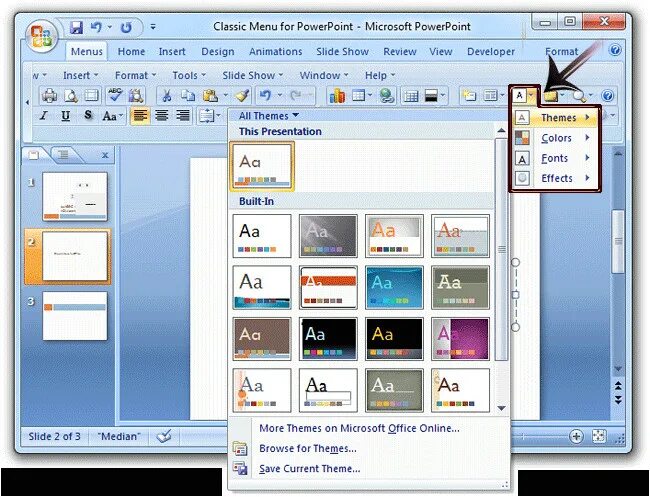Open classic Format menu dropdown
650x497 pixels.
(135, 75)
